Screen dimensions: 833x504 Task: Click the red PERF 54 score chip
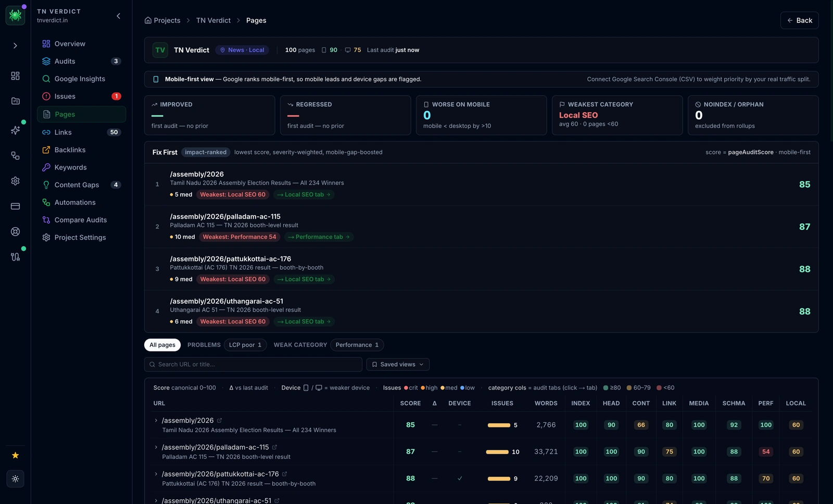tap(766, 452)
